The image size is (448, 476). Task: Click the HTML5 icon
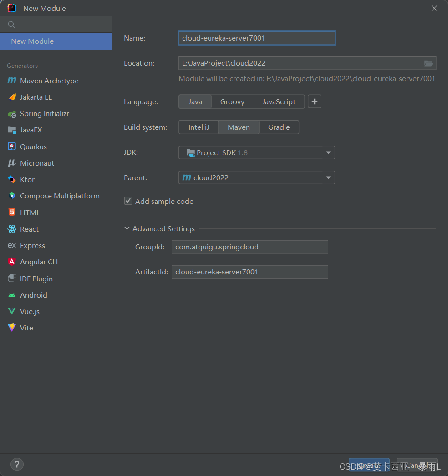(12, 212)
